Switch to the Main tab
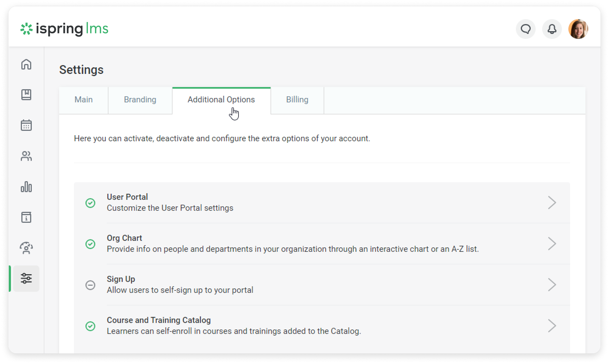Viewport: 609px width, 364px height. tap(84, 100)
